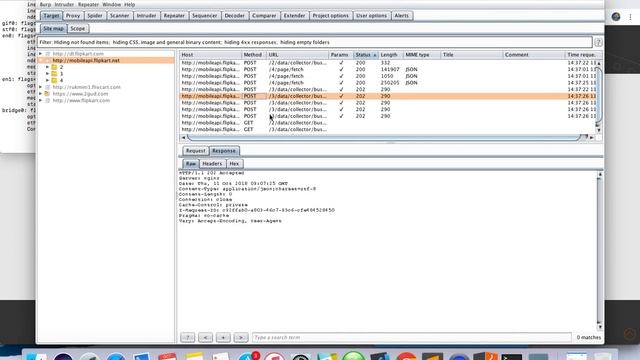Image resolution: width=640 pixels, height=360 pixels.
Task: Switch to the Scope sub-tab
Action: 78,29
